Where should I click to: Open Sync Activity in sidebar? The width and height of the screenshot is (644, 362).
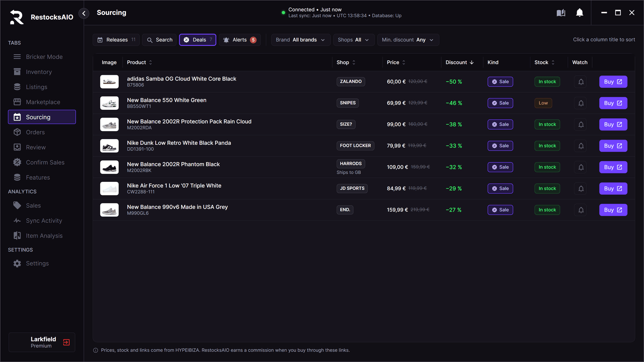[x=42, y=221]
